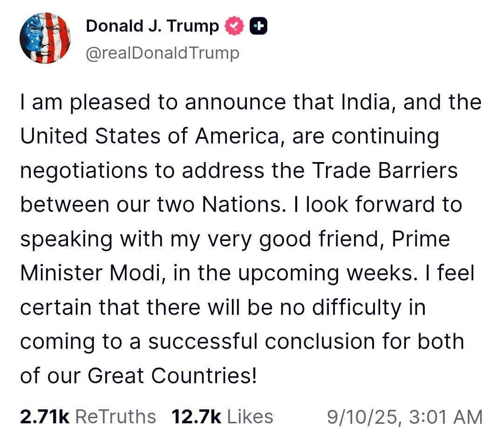The image size is (503, 448).
Task: Click the 2.71k ReTruths count number
Action: coord(44,416)
